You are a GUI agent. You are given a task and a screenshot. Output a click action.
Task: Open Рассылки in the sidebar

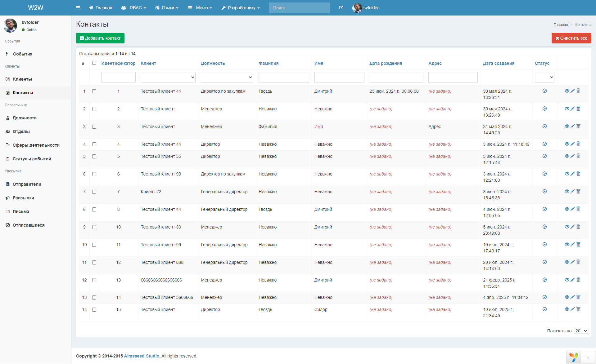[23, 198]
